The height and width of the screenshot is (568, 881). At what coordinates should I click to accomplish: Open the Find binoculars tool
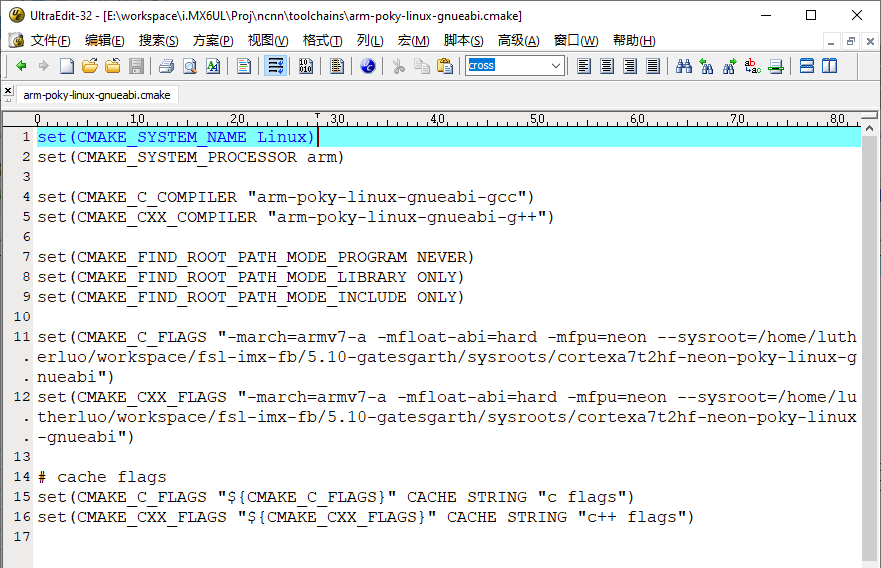coord(684,66)
